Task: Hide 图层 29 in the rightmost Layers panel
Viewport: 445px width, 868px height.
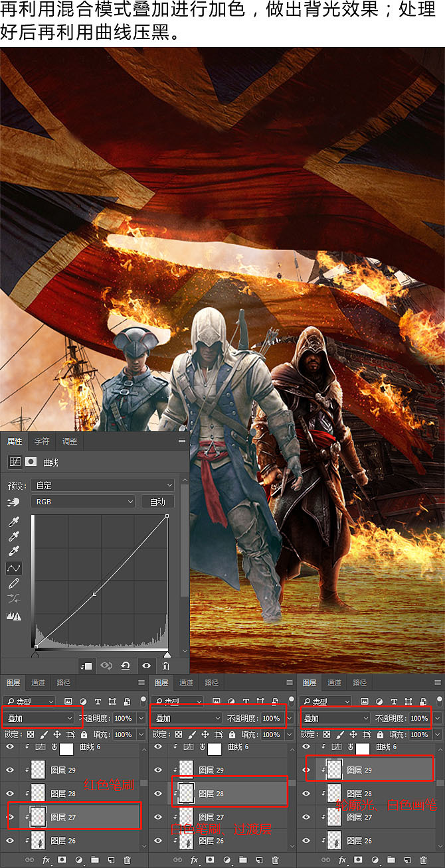Action: (x=307, y=770)
